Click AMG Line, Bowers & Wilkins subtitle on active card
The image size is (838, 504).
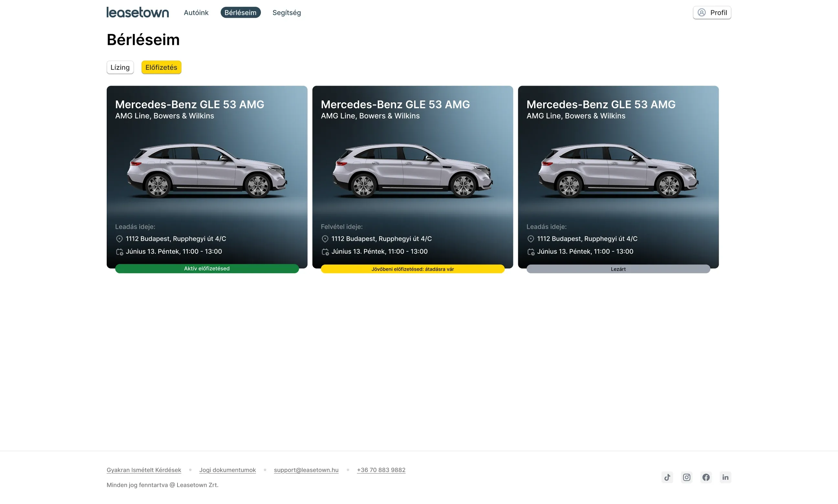pyautogui.click(x=165, y=116)
